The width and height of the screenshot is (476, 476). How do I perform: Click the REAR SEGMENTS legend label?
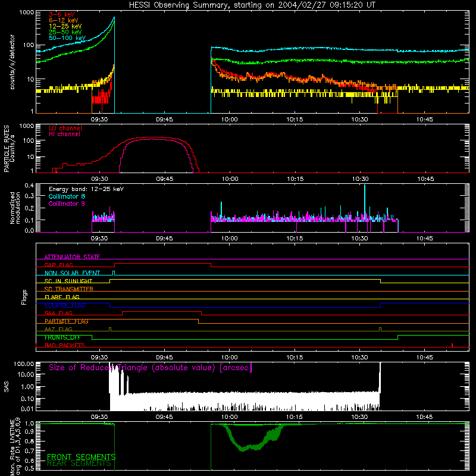[x=79, y=464]
